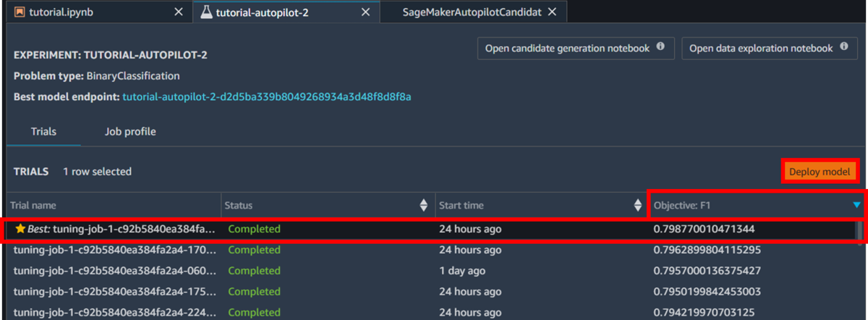Select trial tuning-job-1-c92b5840ea384fa2a4-170
This screenshot has height=320, width=868.
tap(431, 250)
